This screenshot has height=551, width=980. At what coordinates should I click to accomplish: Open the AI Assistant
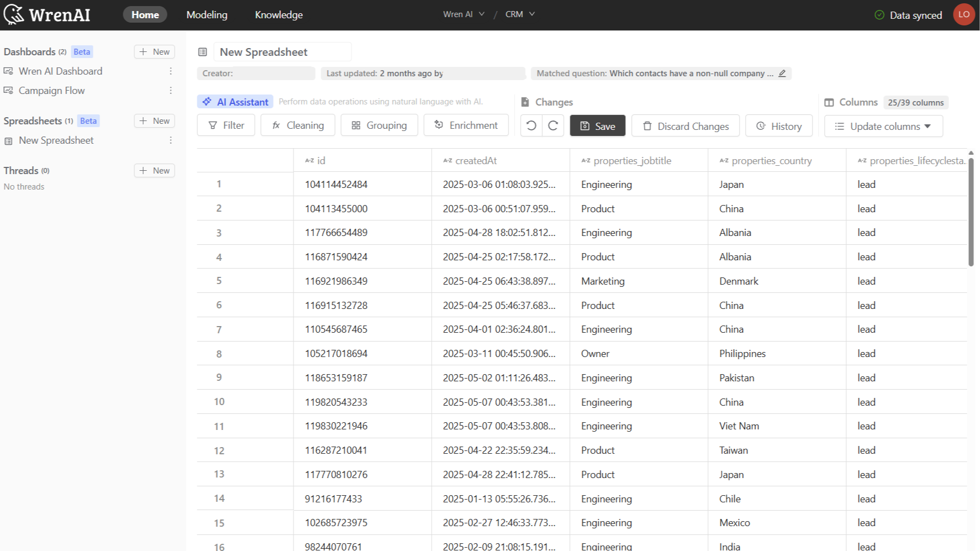click(x=235, y=102)
